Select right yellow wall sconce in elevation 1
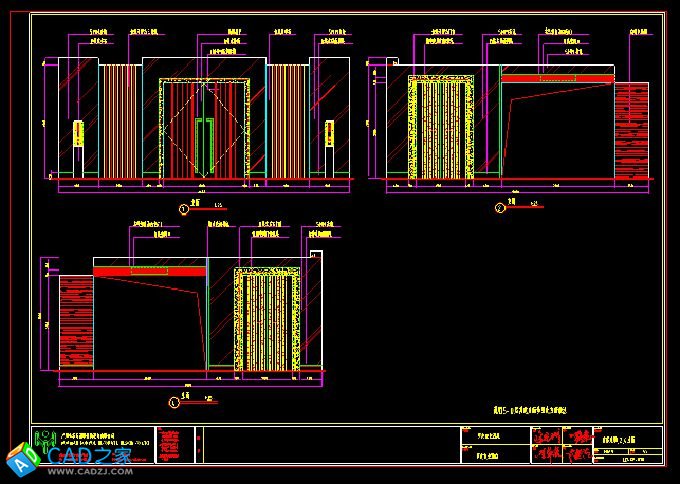Screen dimensions: 680x484 pos(329,134)
